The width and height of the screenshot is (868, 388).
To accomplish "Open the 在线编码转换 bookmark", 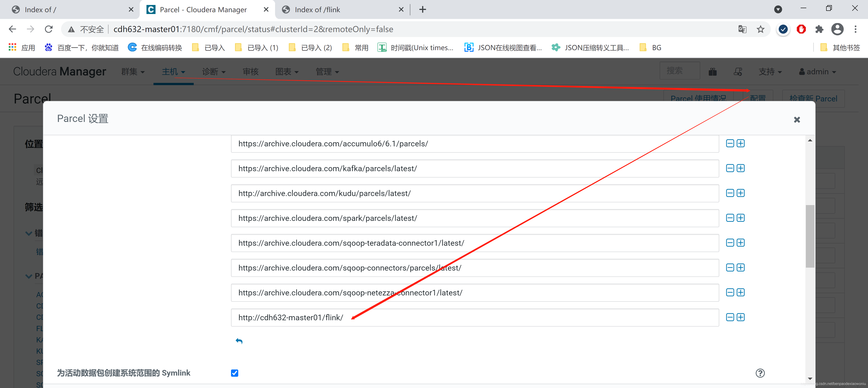I will pyautogui.click(x=155, y=47).
